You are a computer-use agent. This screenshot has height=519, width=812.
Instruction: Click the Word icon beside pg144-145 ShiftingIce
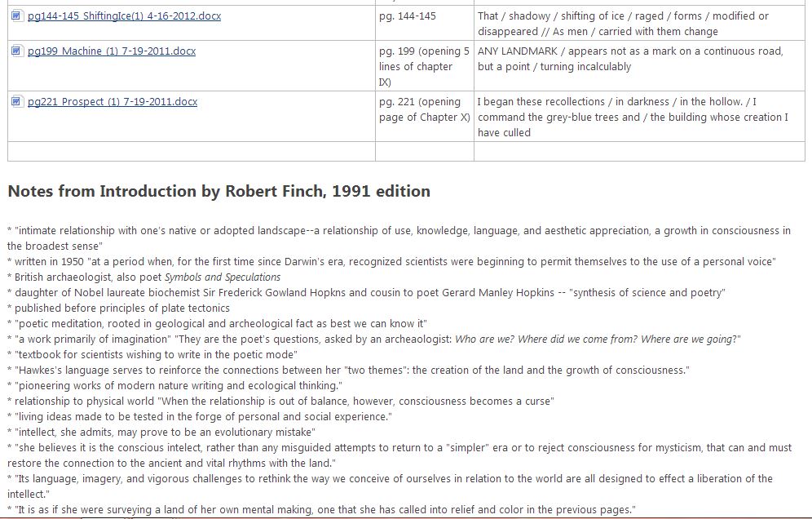[x=17, y=16]
